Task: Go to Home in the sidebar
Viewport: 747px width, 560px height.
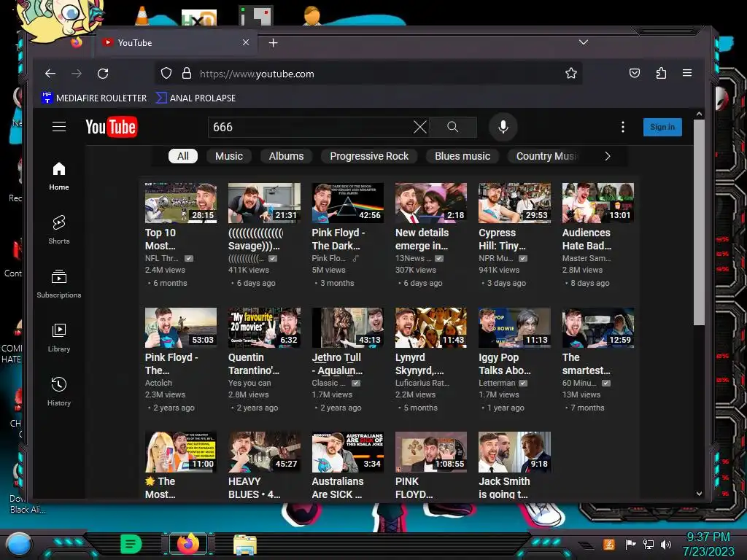Action: pos(59,176)
